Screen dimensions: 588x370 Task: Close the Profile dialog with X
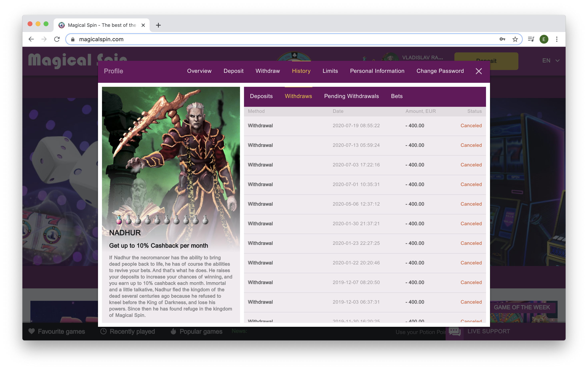point(479,71)
